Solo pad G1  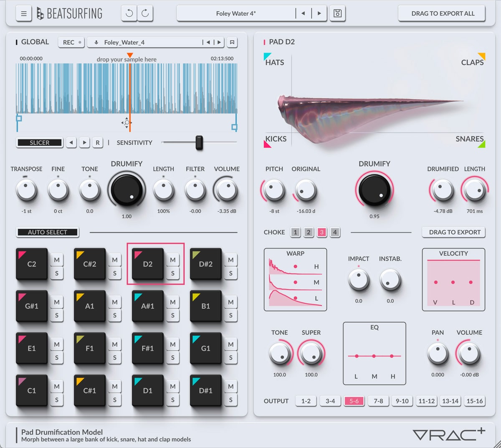[231, 357]
